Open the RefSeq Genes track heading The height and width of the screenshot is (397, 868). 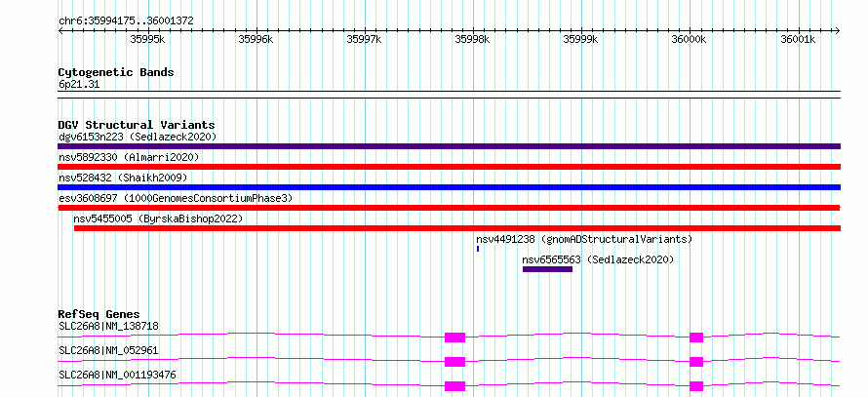99,314
